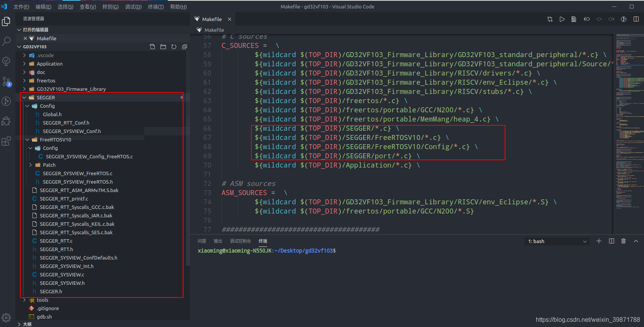Open Global.h file
The image size is (644, 327).
pyautogui.click(x=52, y=114)
